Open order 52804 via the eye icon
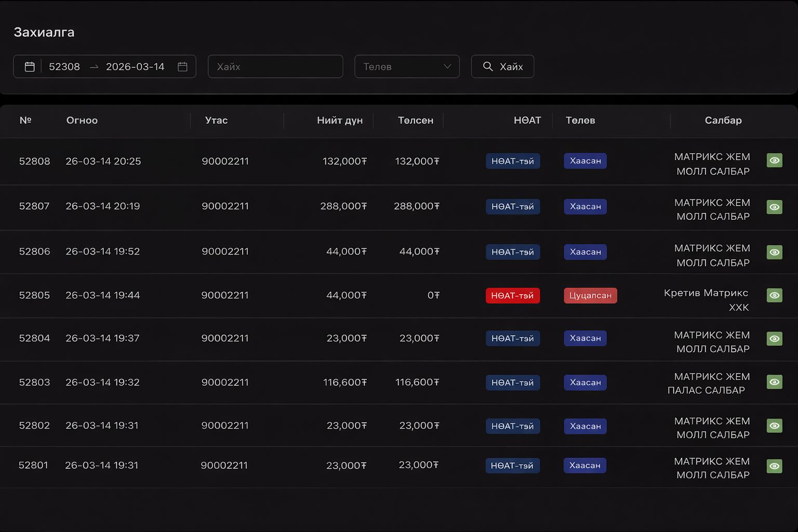Screen dimensions: 798x532 (774, 338)
